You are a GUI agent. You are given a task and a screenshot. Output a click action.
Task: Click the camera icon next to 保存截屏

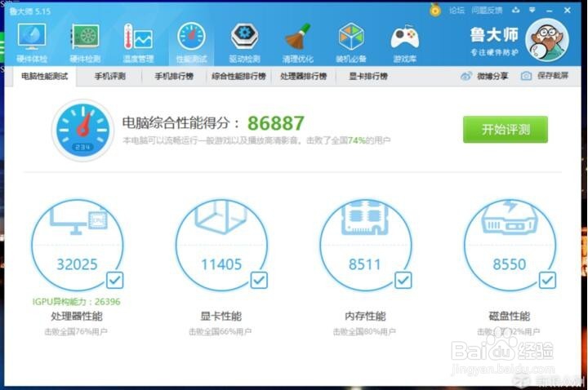[x=526, y=76]
